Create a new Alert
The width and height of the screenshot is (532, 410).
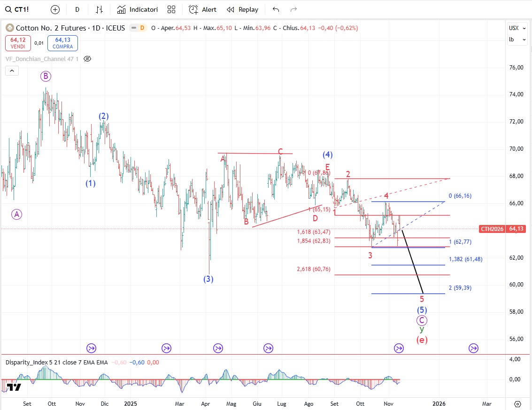pos(202,9)
